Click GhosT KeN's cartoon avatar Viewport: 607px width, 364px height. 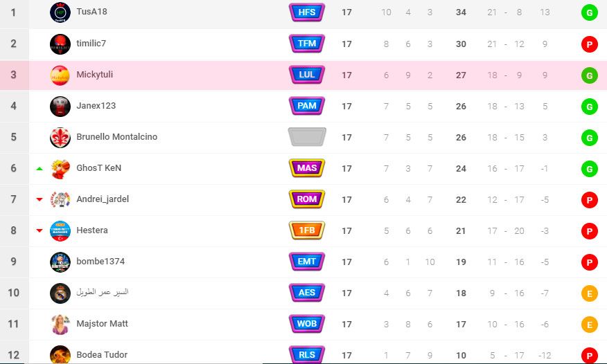click(x=60, y=168)
